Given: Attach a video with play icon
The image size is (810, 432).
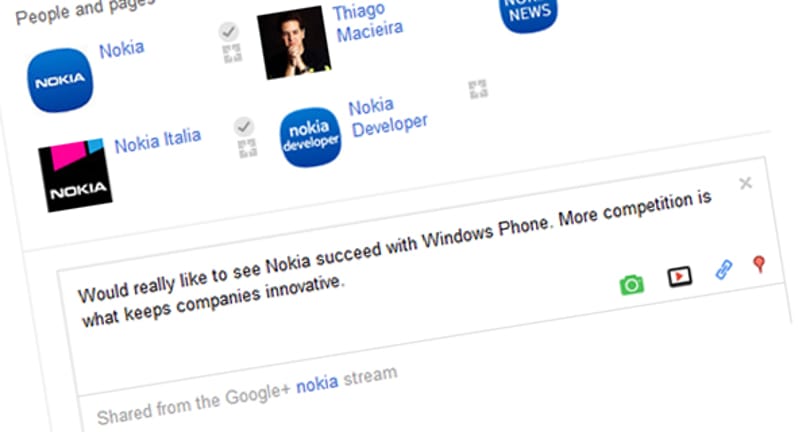Looking at the screenshot, I should [679, 276].
